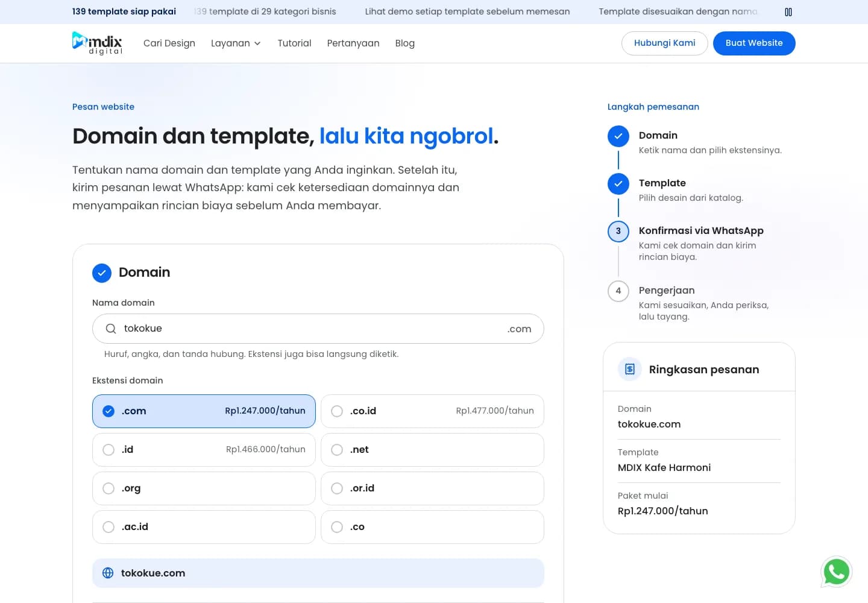Click "Pesan website" label text
The width and height of the screenshot is (868, 603).
(103, 107)
